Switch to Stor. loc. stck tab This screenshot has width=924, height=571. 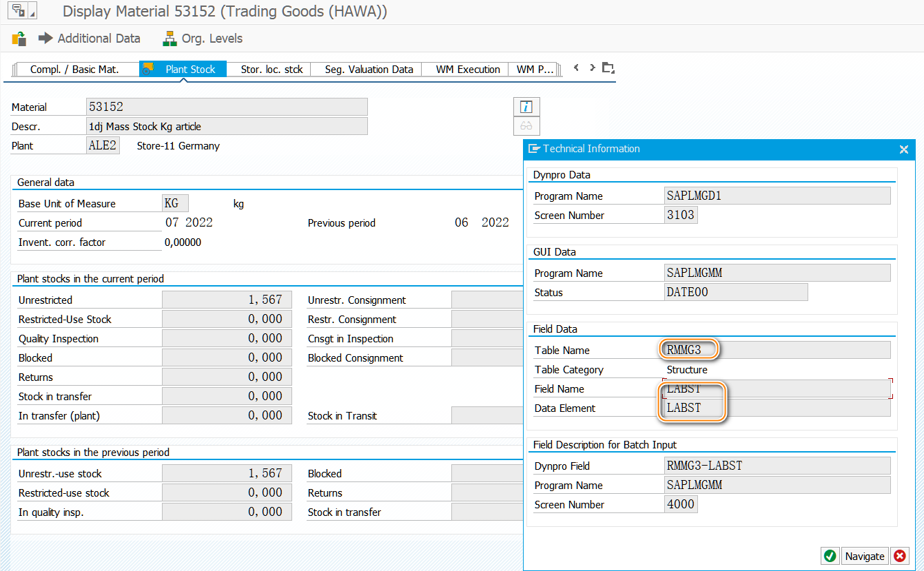pos(271,69)
